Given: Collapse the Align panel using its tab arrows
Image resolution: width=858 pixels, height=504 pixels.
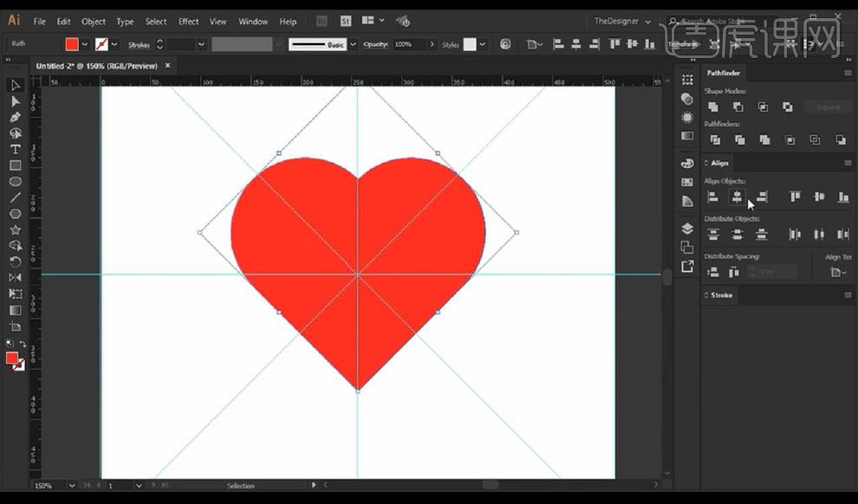Looking at the screenshot, I should 705,163.
